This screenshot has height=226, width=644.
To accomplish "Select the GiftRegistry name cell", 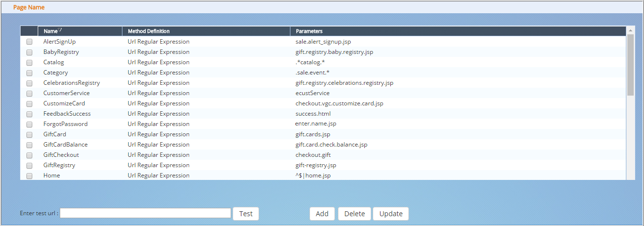I will click(59, 165).
